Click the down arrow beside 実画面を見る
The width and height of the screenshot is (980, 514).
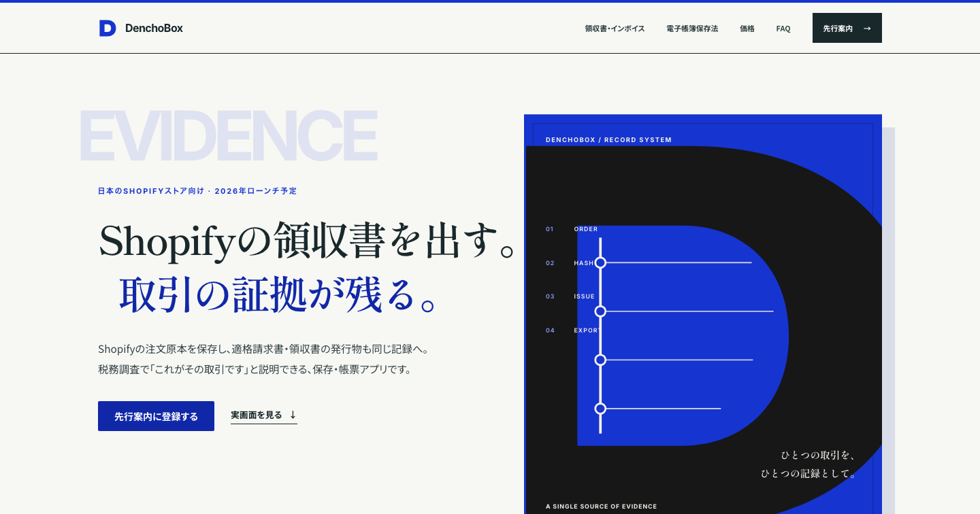pos(293,415)
